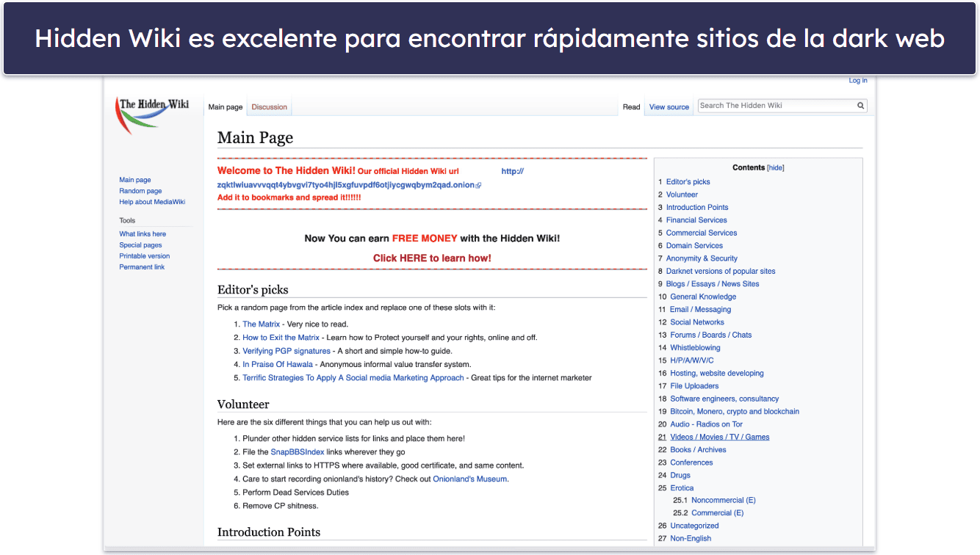Open Terrific Strategies social media marketing link
The width and height of the screenshot is (980, 555).
(x=353, y=378)
